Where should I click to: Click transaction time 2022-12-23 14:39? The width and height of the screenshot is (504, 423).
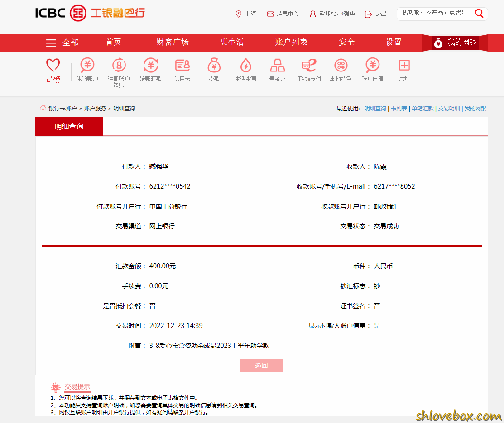point(176,326)
